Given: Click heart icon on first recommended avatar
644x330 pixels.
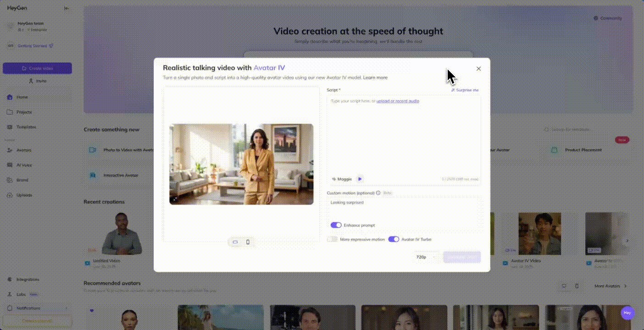Looking at the screenshot, I should click(x=92, y=311).
